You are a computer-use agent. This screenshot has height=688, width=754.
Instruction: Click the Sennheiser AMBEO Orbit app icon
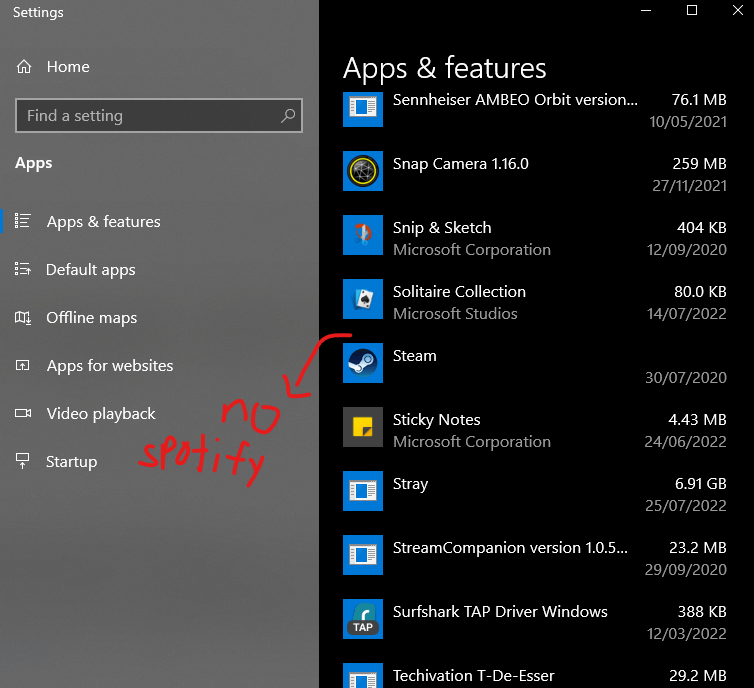(363, 109)
